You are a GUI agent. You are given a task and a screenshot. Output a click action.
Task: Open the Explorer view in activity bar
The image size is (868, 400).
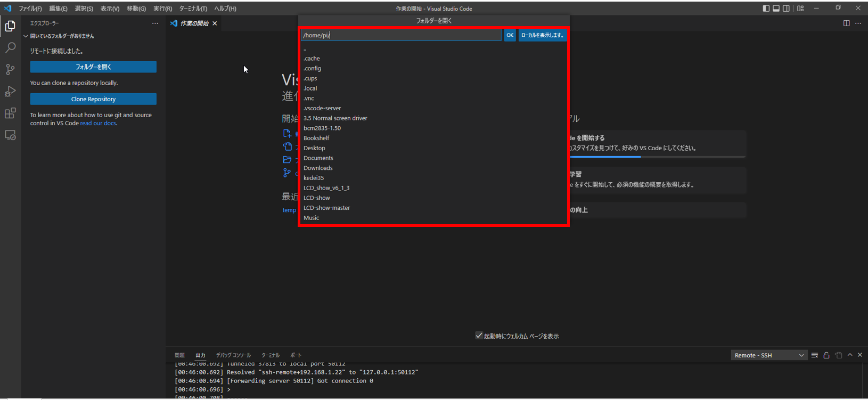point(10,26)
